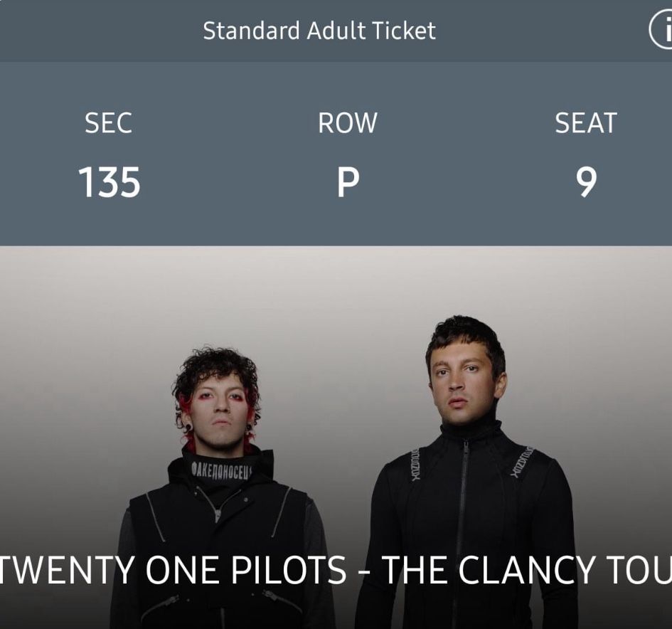Select the row value P
The image size is (672, 629).
[x=347, y=182]
